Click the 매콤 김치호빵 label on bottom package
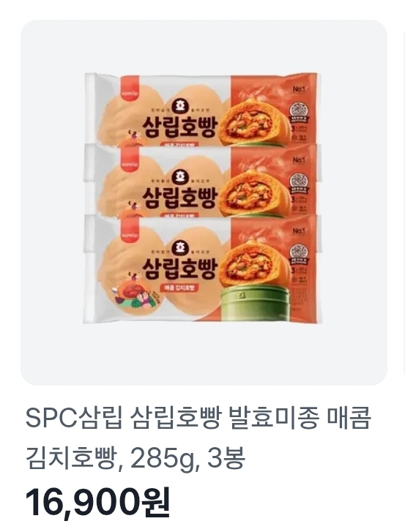The width and height of the screenshot is (405, 532). 179,288
